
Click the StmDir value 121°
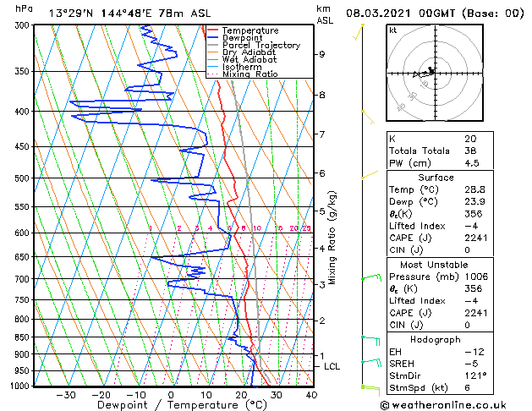475,376
